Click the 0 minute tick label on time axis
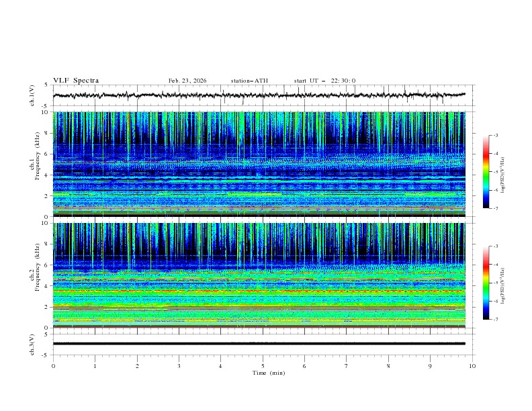 (53, 366)
